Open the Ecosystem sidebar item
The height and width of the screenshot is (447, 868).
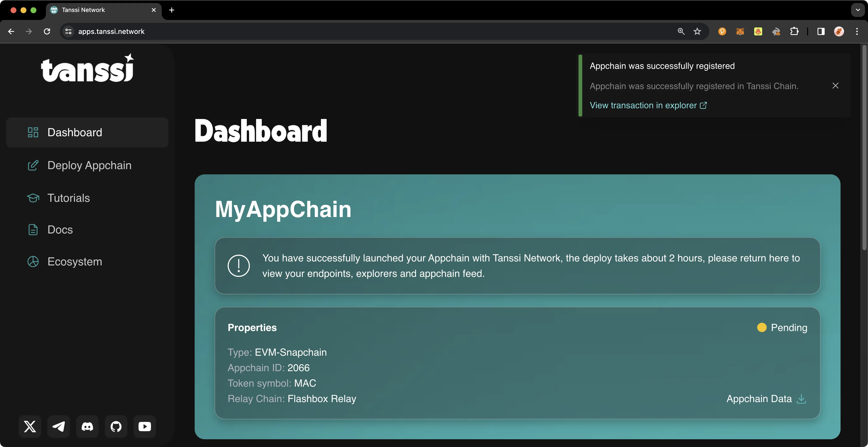[x=87, y=262]
